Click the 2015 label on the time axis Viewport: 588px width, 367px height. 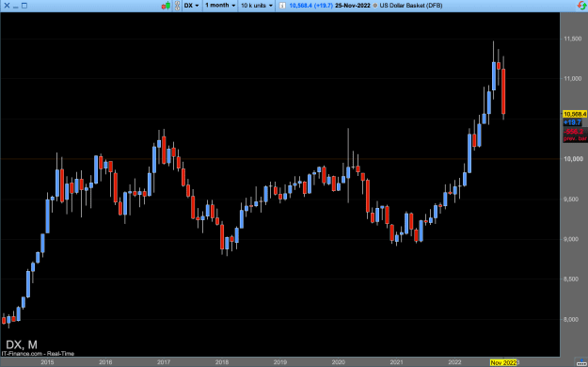47,362
